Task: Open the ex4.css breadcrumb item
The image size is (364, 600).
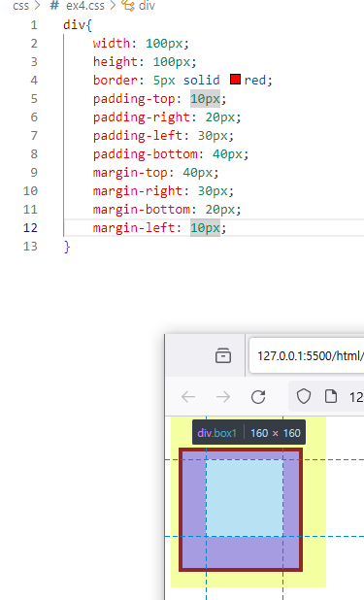Action: pos(85,6)
